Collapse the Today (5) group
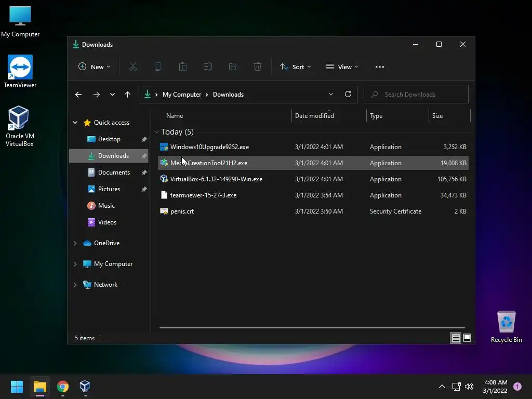The width and height of the screenshot is (532, 399). coord(156,131)
